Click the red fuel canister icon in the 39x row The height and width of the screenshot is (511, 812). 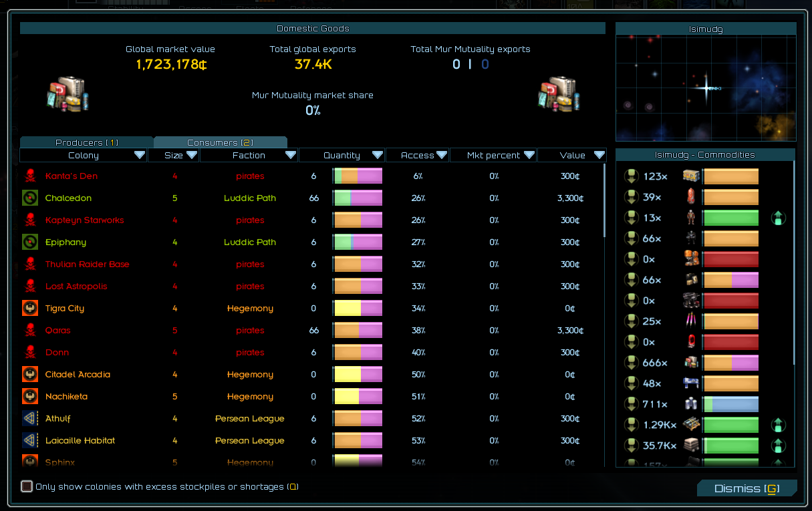tap(691, 197)
